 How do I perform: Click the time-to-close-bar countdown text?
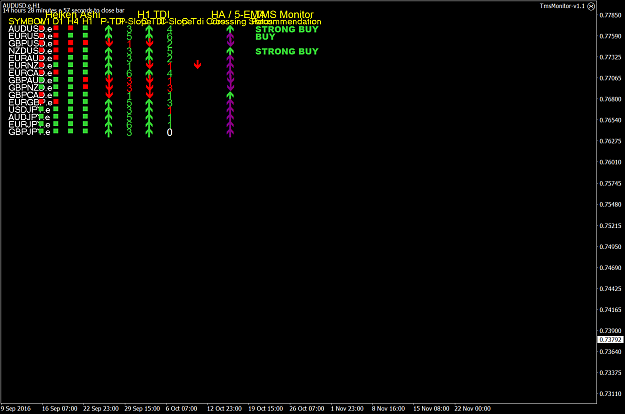point(63,10)
